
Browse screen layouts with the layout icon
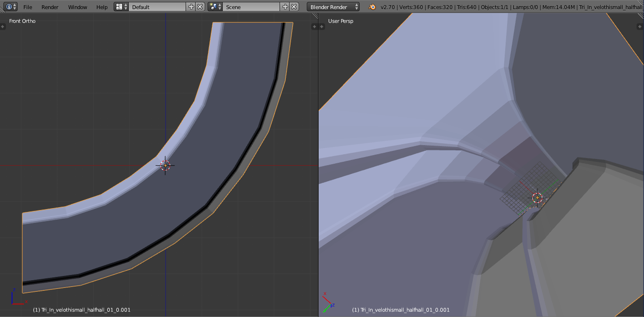tap(122, 7)
